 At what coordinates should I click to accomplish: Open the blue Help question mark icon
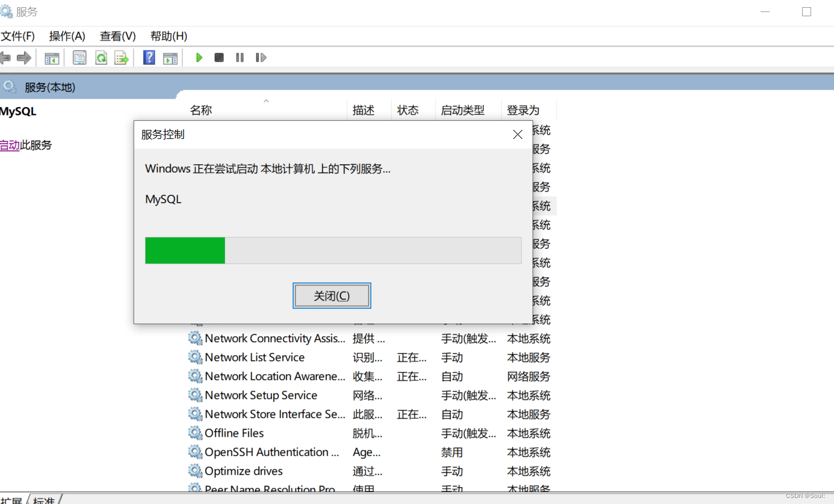click(149, 58)
